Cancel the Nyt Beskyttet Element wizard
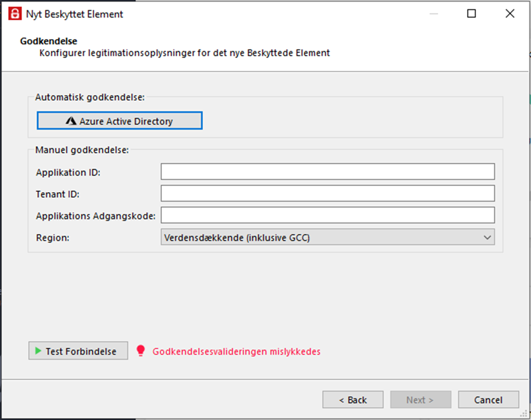531x420 pixels. click(488, 400)
